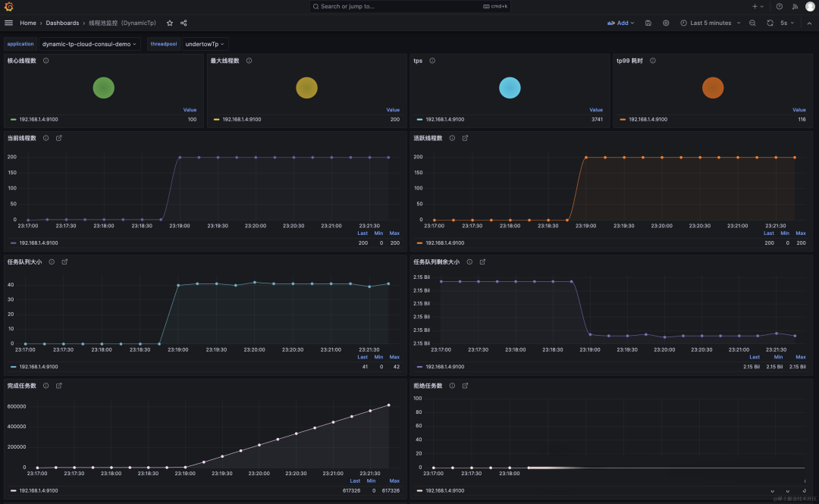Toggle the 192.168.1.4:9100 series in 任务队列大小 legend

(x=40, y=367)
